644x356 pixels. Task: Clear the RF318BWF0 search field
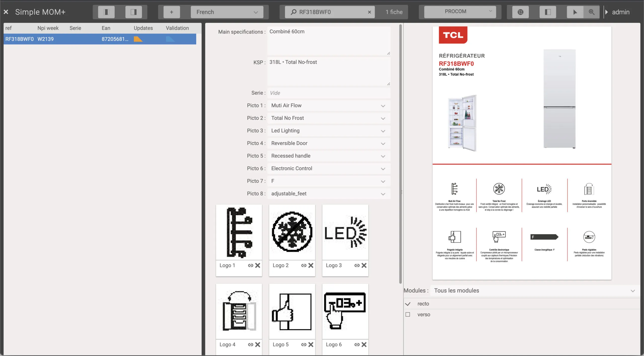pos(369,12)
